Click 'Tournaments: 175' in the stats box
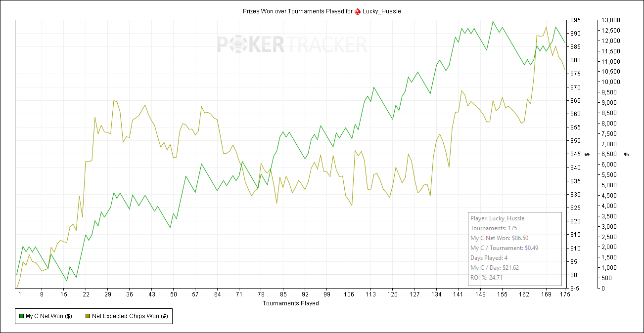The image size is (644, 333). [x=494, y=228]
